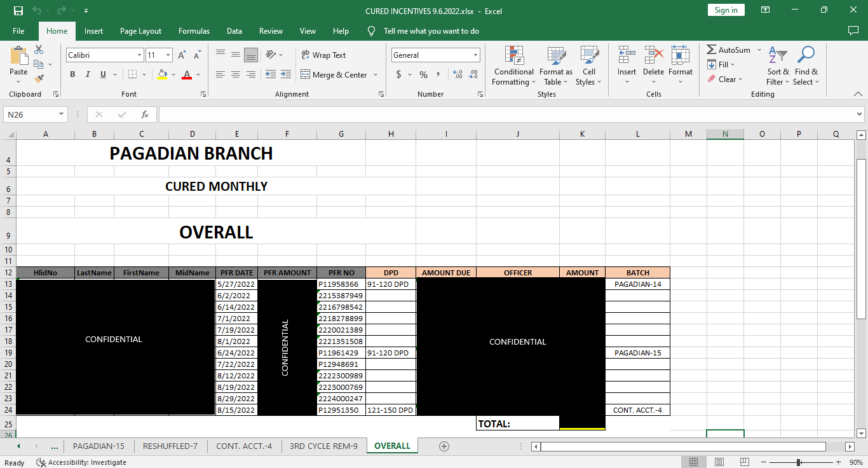
Task: Apply Percent Style format
Action: pos(423,74)
